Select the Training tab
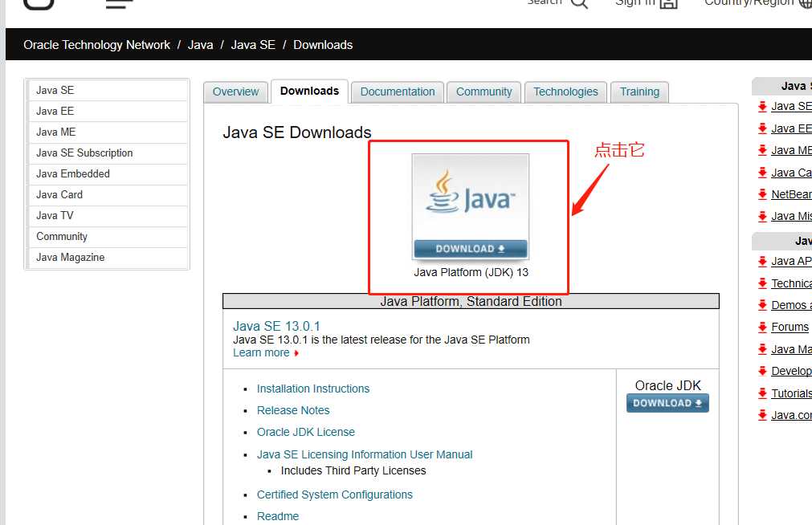The image size is (812, 525). pyautogui.click(x=639, y=92)
